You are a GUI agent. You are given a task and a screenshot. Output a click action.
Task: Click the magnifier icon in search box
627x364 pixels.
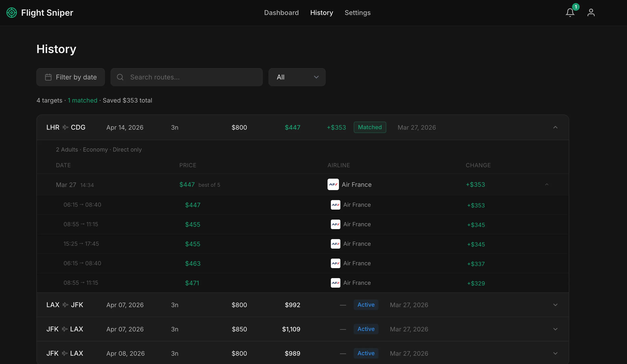click(x=120, y=77)
